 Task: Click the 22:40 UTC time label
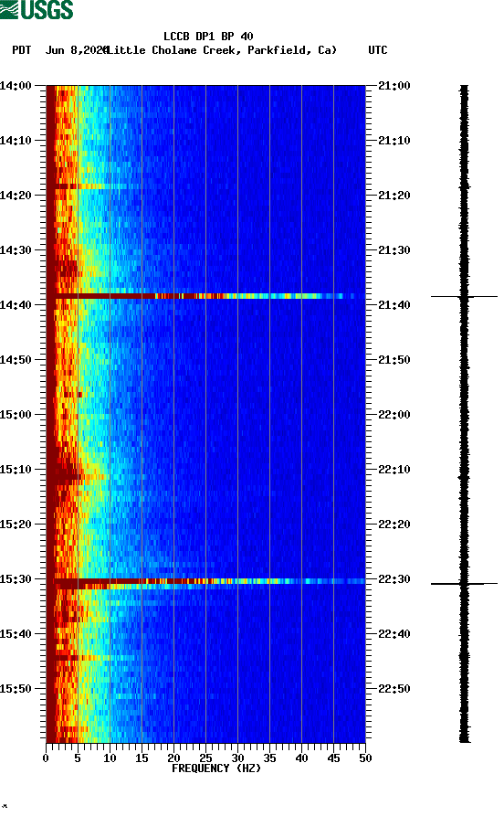click(x=394, y=634)
